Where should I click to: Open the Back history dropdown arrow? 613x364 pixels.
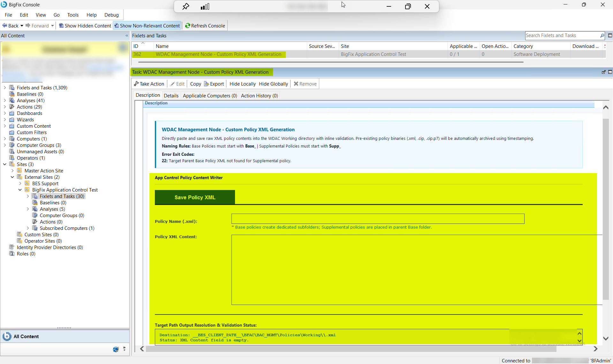pyautogui.click(x=22, y=26)
